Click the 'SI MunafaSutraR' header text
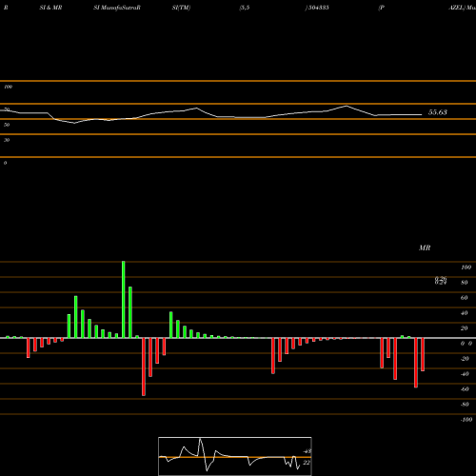 click(117, 8)
